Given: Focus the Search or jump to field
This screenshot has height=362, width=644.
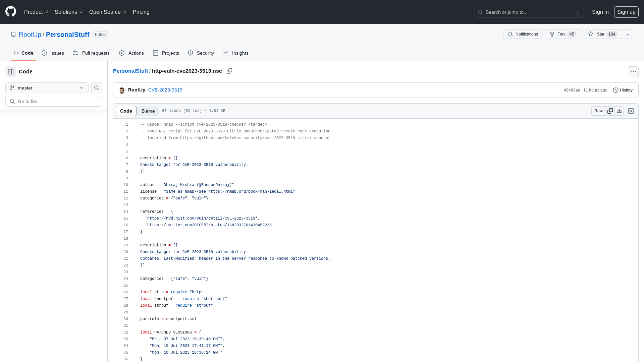Looking at the screenshot, I should 529,12.
